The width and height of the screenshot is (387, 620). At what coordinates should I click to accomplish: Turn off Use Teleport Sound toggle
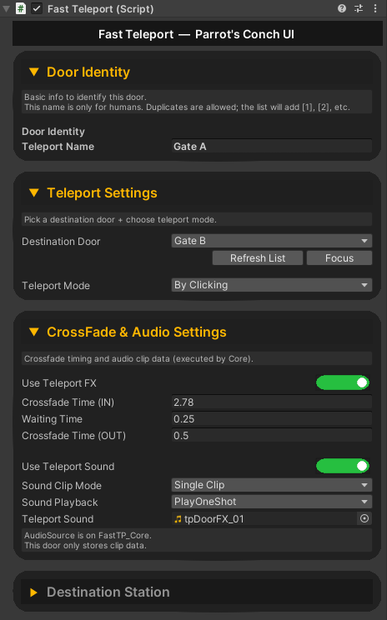pos(343,466)
